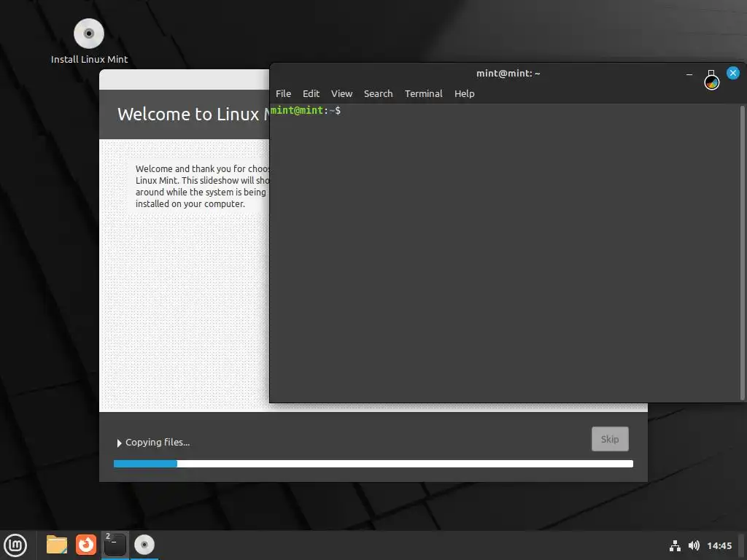
Task: Focus the terminal command prompt
Action: click(x=306, y=111)
